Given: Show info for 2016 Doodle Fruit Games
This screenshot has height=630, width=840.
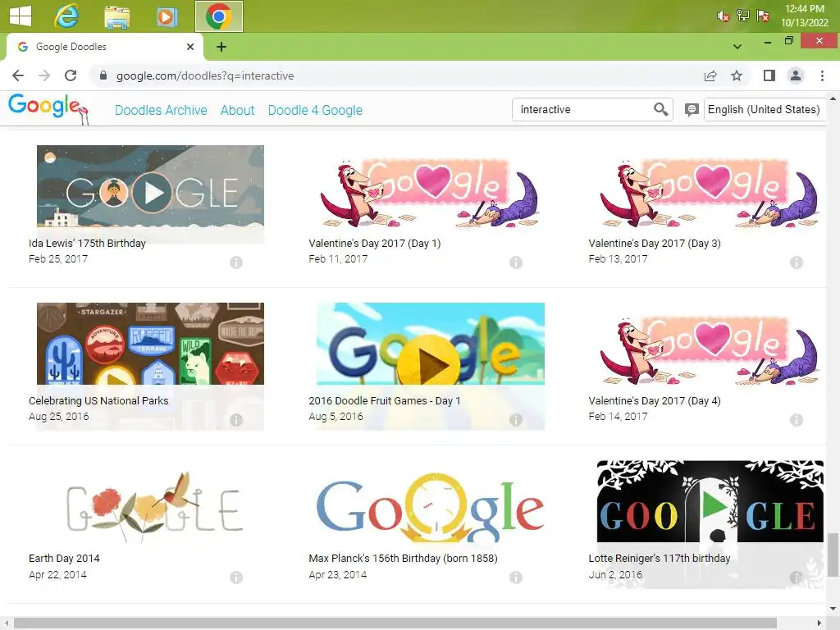Looking at the screenshot, I should tap(516, 420).
